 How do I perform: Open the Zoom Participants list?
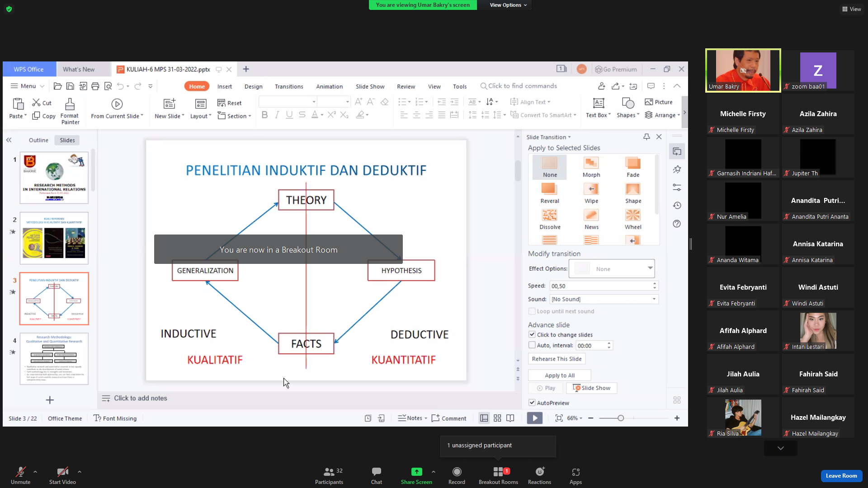tap(329, 476)
